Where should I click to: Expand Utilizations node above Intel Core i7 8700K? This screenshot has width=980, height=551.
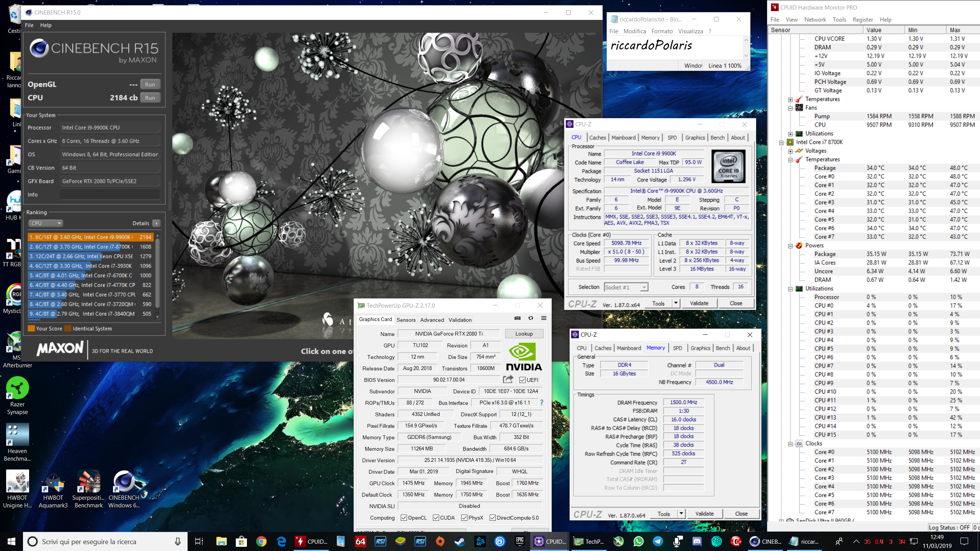[791, 134]
